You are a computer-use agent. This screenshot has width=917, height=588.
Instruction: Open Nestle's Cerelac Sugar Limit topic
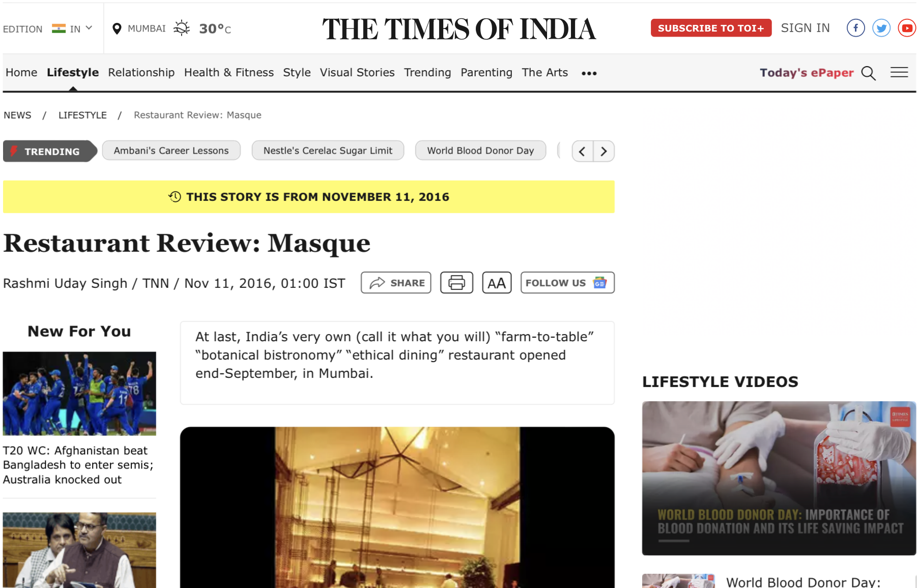click(x=328, y=151)
